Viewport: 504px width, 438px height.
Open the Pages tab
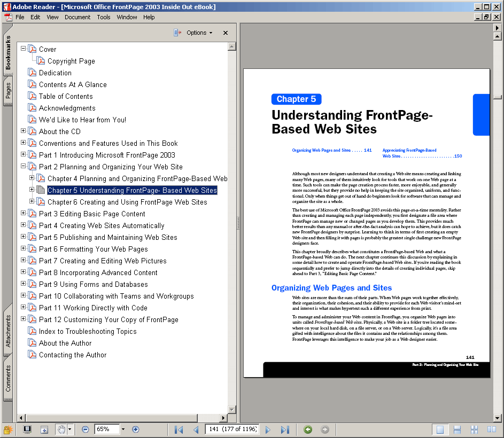click(x=7, y=91)
